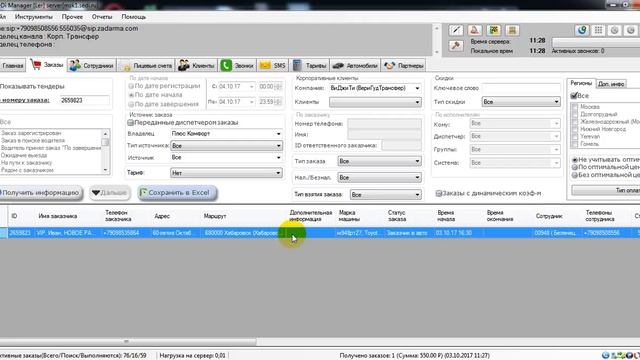Expand the Нал./Безнал. dropdown
The height and width of the screenshot is (360, 640).
click(x=417, y=178)
